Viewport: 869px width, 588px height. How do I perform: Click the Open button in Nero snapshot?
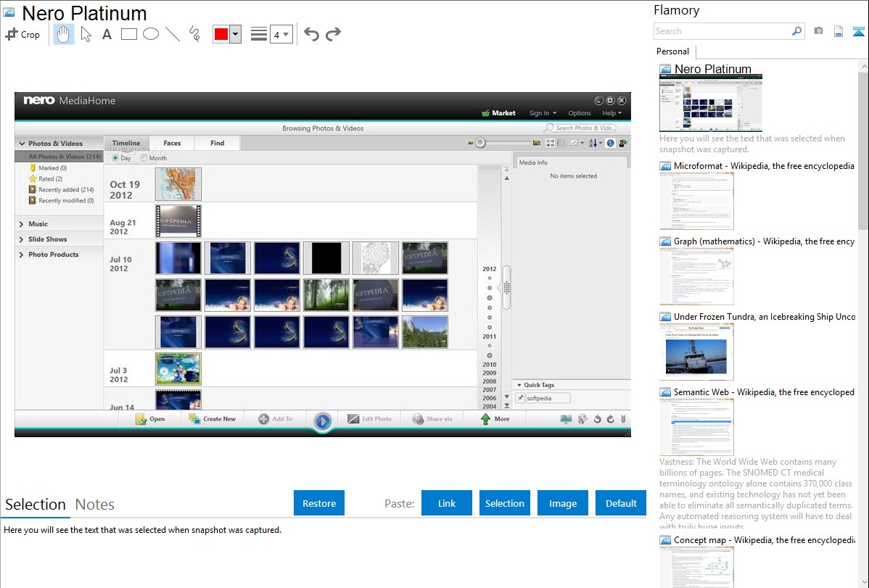click(149, 419)
